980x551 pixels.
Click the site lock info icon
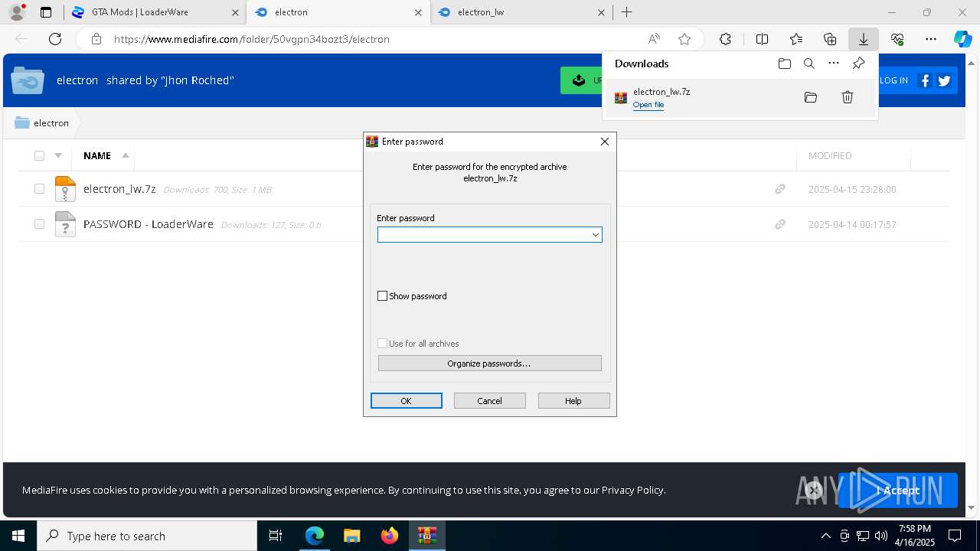click(x=96, y=39)
